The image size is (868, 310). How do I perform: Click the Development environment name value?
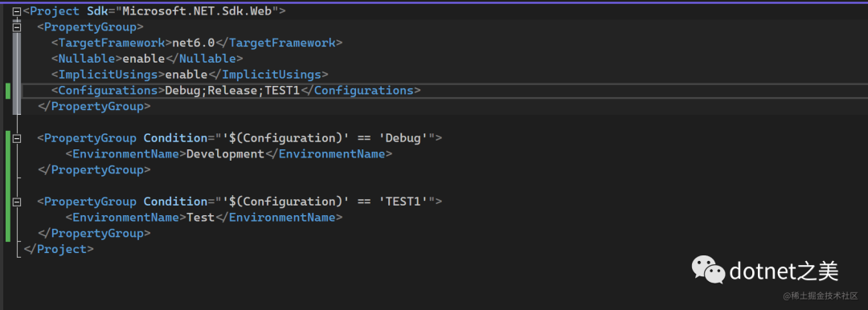225,154
